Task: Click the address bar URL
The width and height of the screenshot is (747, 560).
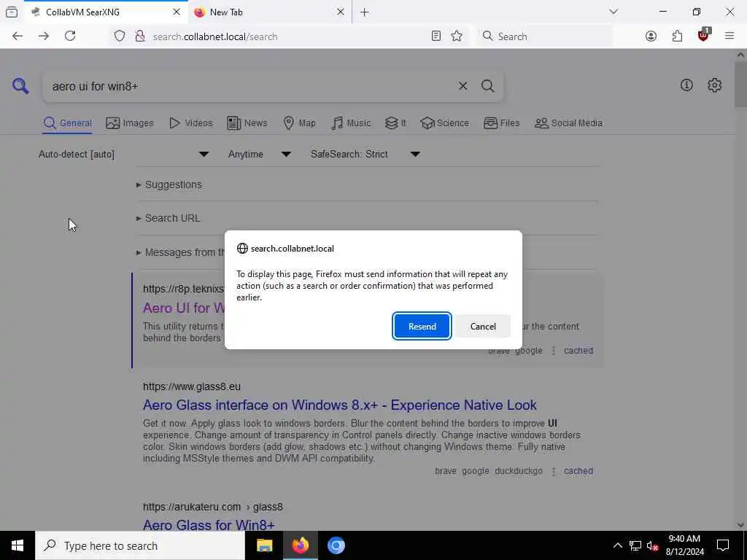Action: pyautogui.click(x=215, y=36)
